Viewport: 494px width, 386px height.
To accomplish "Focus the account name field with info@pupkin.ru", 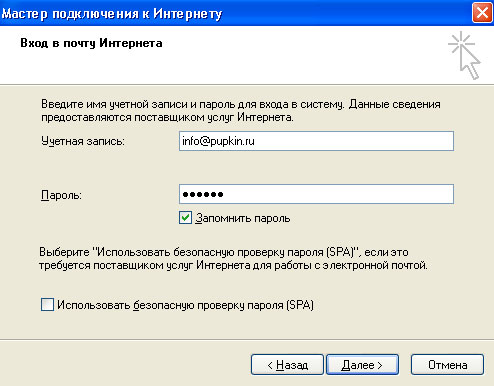I will 316,141.
